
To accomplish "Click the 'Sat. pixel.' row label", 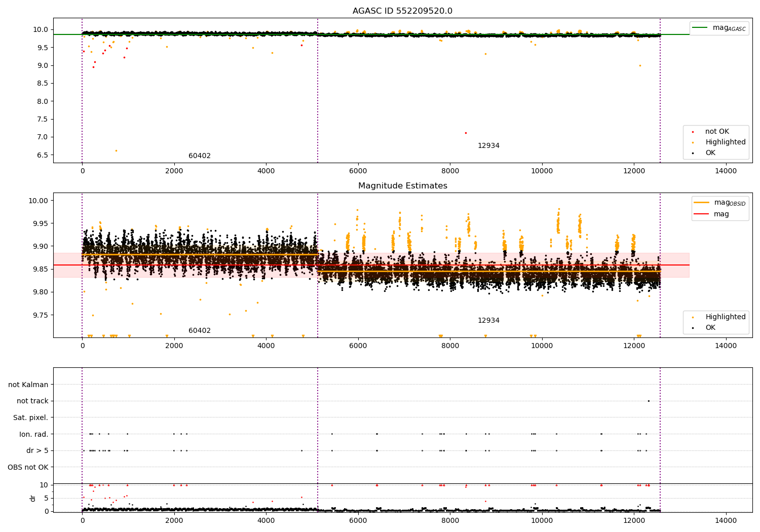I will [30, 417].
